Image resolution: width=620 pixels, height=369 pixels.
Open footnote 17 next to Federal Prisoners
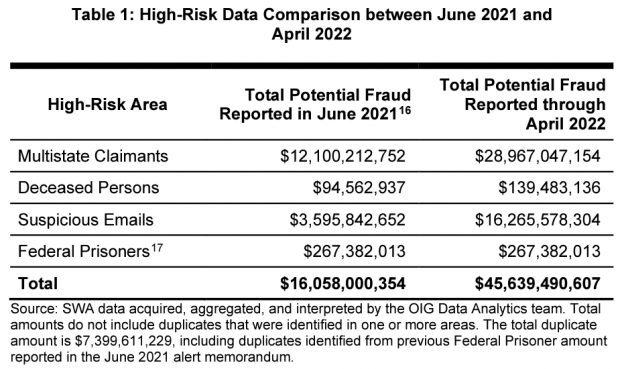click(x=157, y=248)
